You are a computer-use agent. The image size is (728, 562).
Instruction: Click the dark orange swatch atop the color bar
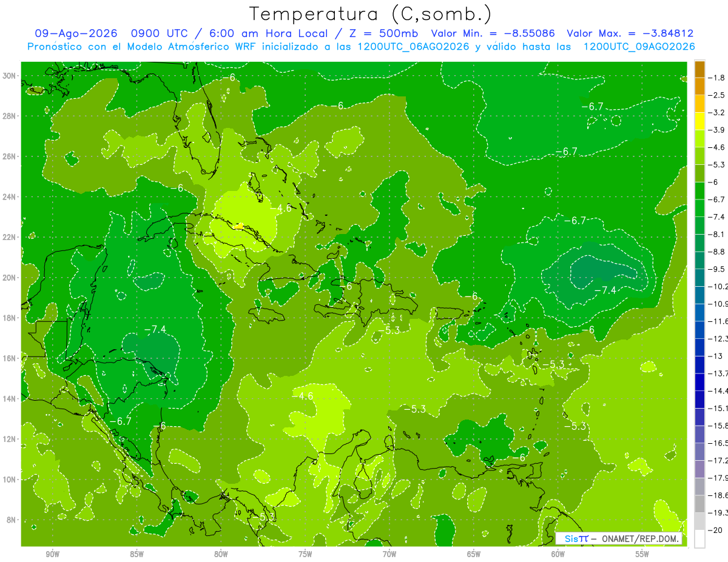[699, 69]
